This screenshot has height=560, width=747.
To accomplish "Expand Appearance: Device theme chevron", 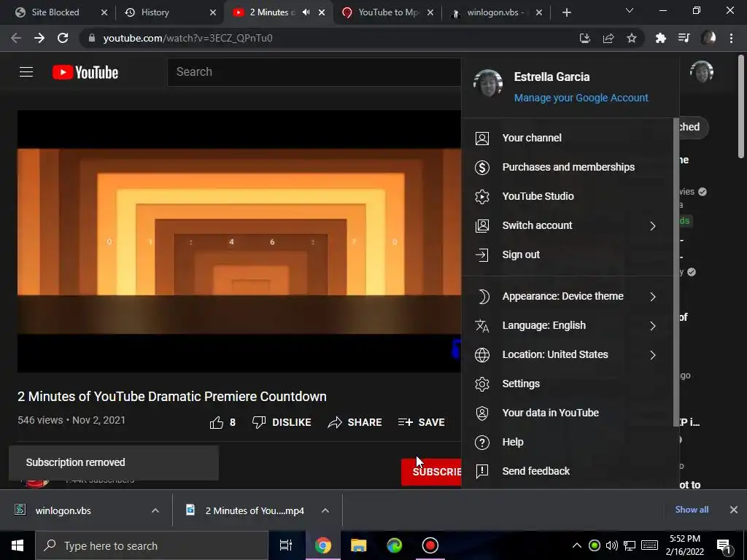I will pos(653,297).
